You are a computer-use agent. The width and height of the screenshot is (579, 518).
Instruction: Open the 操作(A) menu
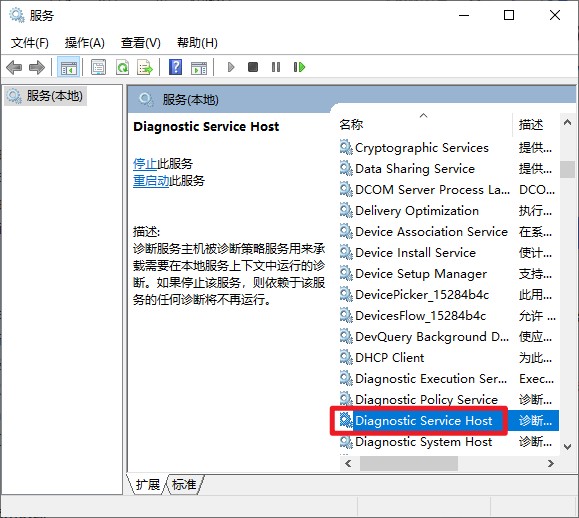tap(85, 43)
